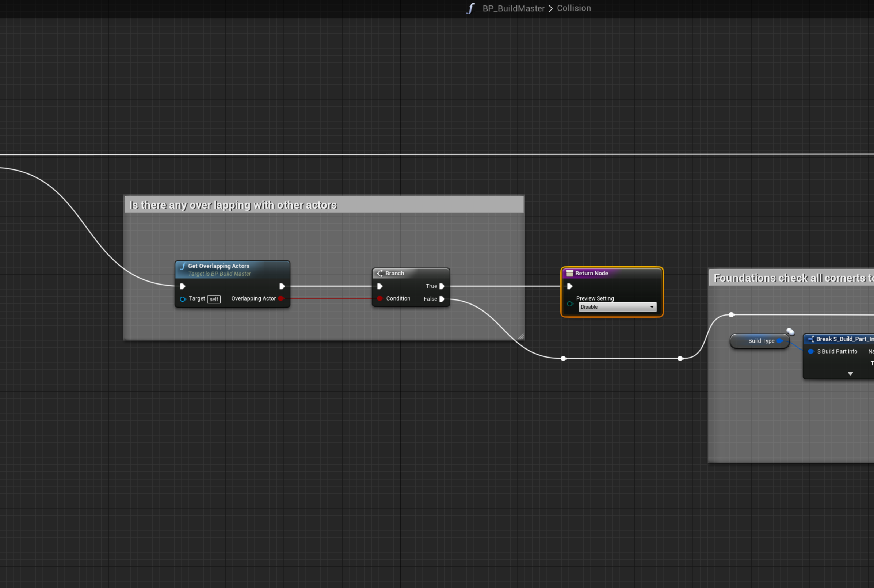The height and width of the screenshot is (588, 874).
Task: Click the breadcrumb chevron after BP_BuildMaster
Action: coord(550,9)
